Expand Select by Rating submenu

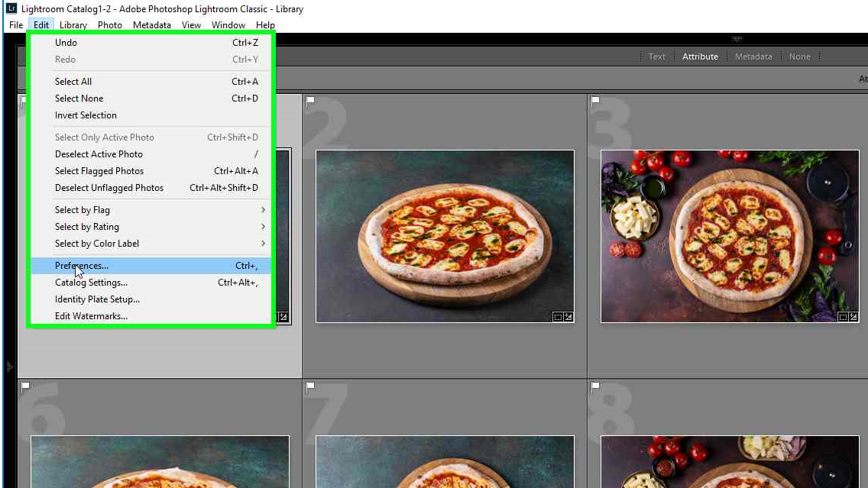pyautogui.click(x=151, y=227)
